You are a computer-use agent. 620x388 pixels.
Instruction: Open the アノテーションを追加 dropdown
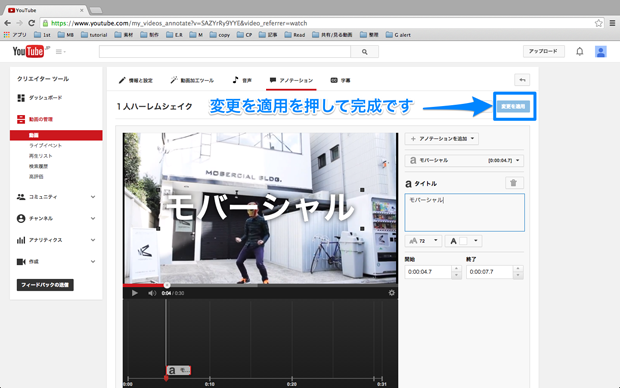point(442,138)
